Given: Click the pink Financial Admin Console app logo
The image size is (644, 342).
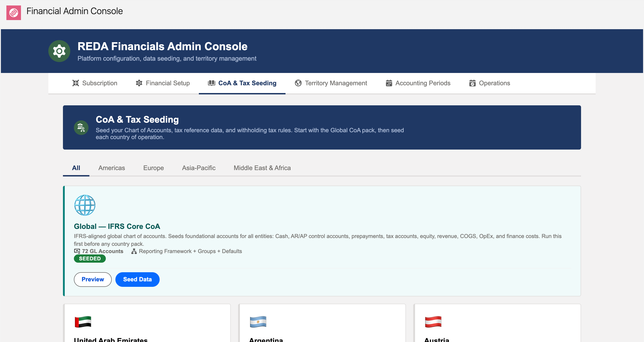Looking at the screenshot, I should (13, 13).
